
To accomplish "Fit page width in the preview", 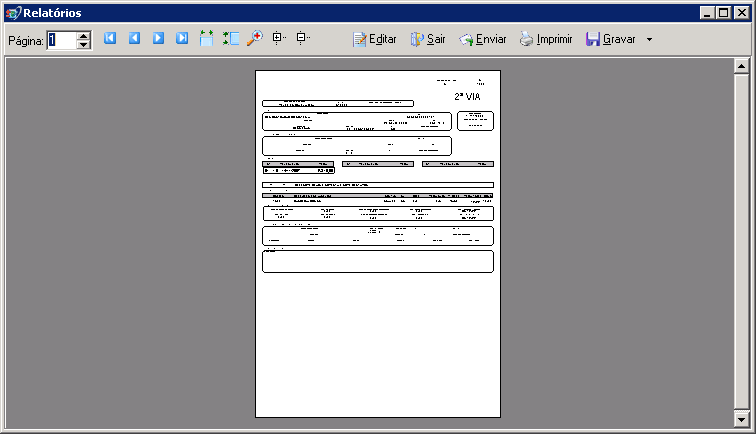I will pos(206,38).
